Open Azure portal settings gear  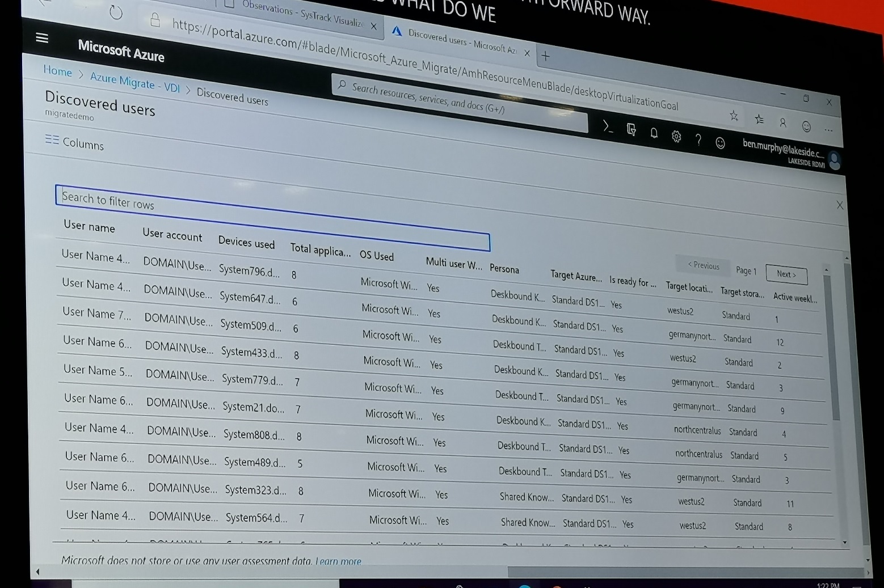pyautogui.click(x=676, y=136)
